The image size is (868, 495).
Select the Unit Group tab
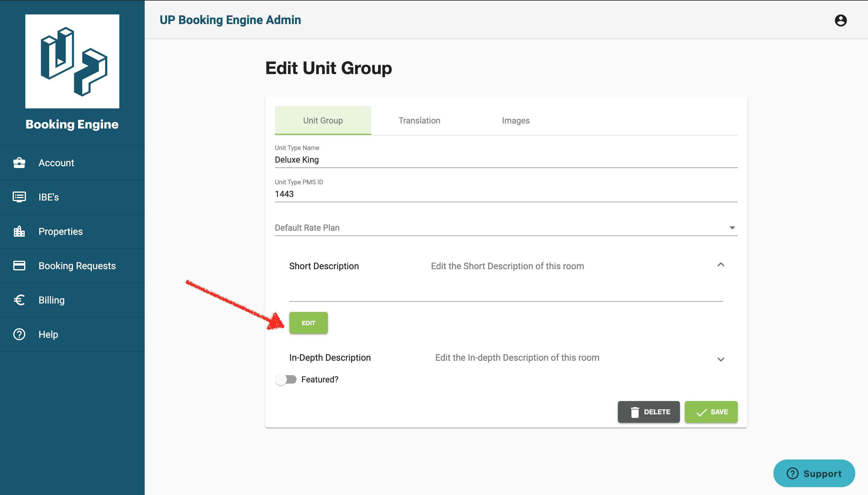pos(322,121)
